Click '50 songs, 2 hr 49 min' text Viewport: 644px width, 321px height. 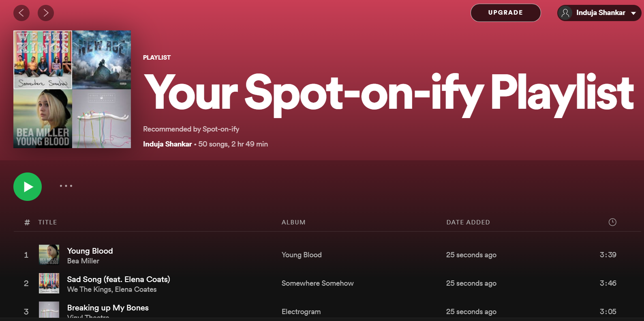[233, 144]
